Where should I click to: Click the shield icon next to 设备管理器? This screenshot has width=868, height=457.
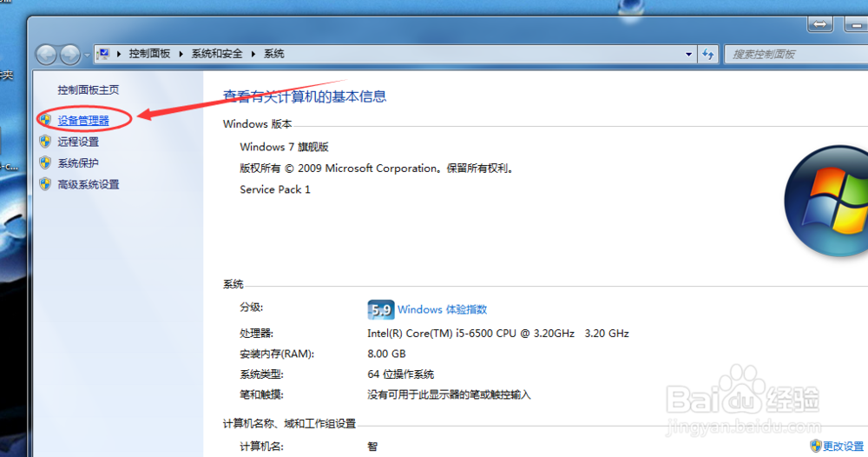pyautogui.click(x=45, y=120)
